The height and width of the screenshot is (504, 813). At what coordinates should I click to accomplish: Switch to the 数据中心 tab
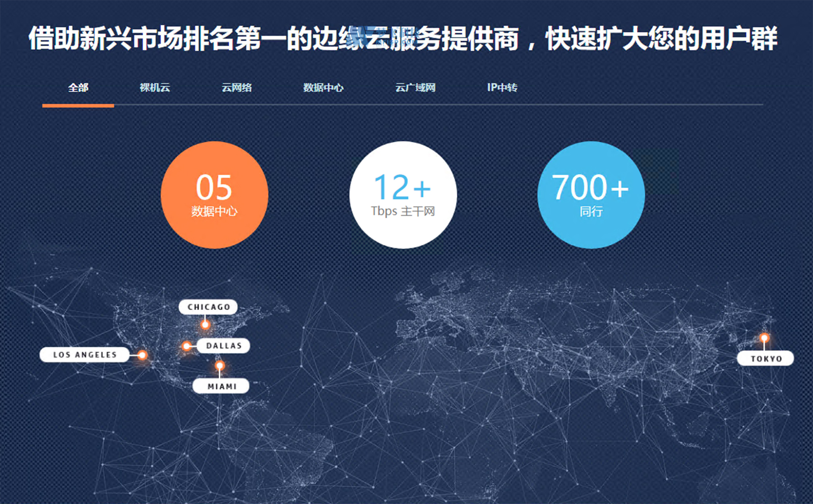pos(323,87)
